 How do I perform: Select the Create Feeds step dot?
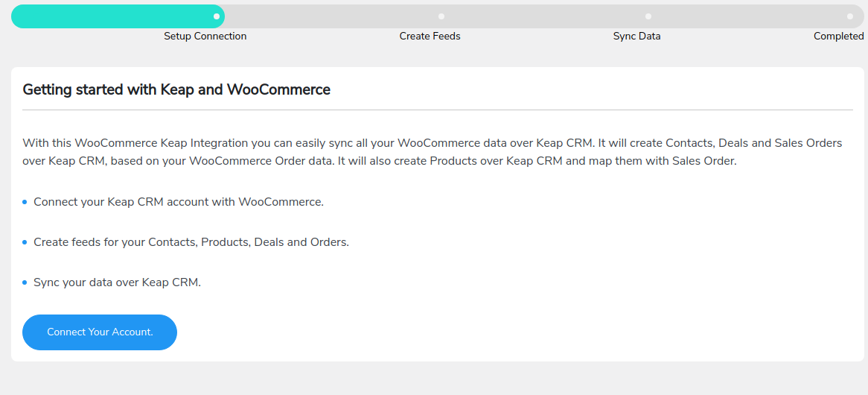point(441,16)
